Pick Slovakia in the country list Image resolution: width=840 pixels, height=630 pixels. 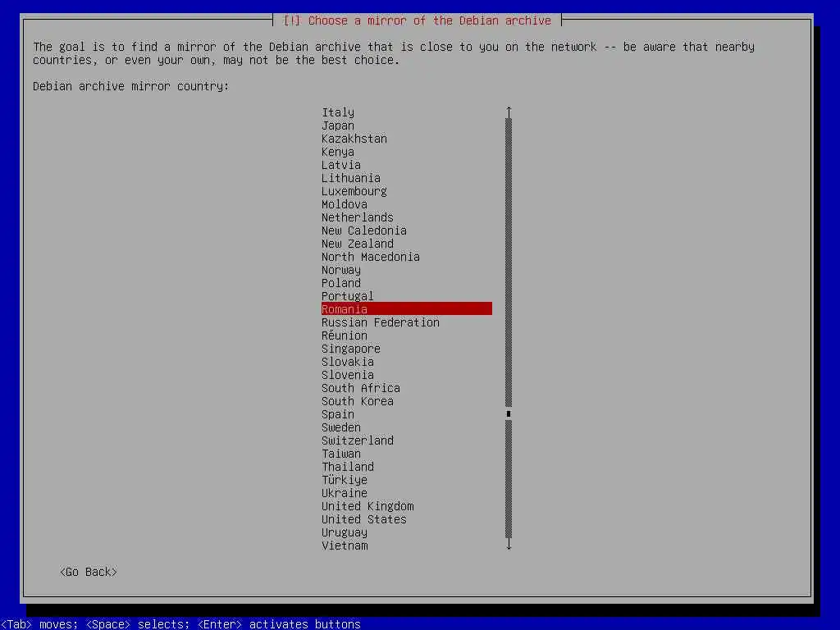pos(347,362)
